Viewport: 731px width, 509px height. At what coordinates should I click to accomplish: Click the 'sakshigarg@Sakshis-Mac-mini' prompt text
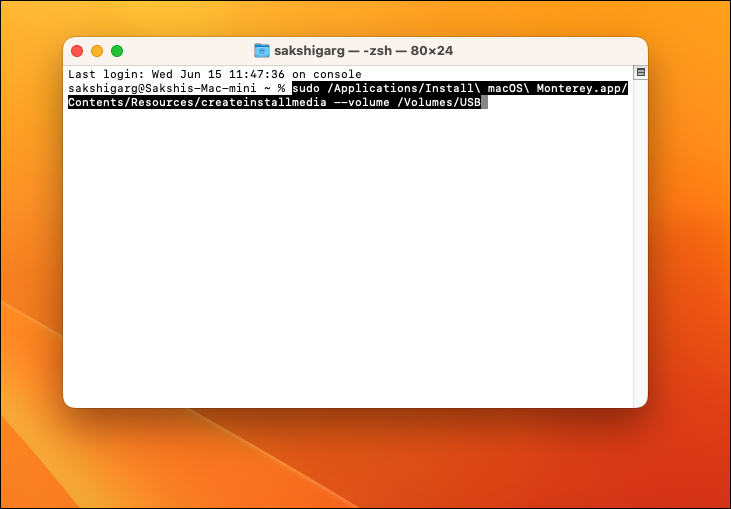point(162,88)
